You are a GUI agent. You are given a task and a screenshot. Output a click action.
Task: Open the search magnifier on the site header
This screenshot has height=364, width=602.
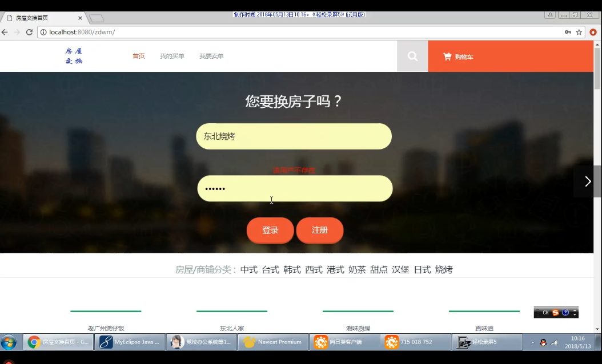coord(412,56)
